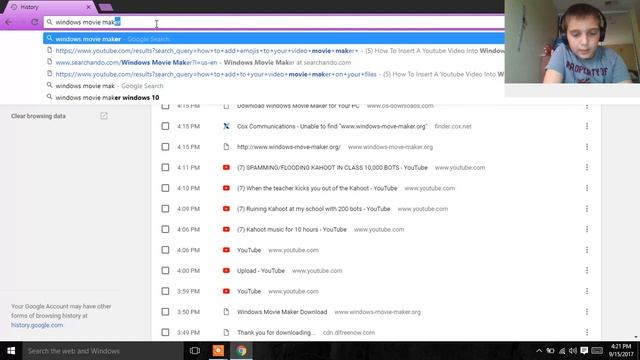Viewport: 640px width, 360px height.
Task: Open the Action Center notifications icon
Action: tap(584, 351)
